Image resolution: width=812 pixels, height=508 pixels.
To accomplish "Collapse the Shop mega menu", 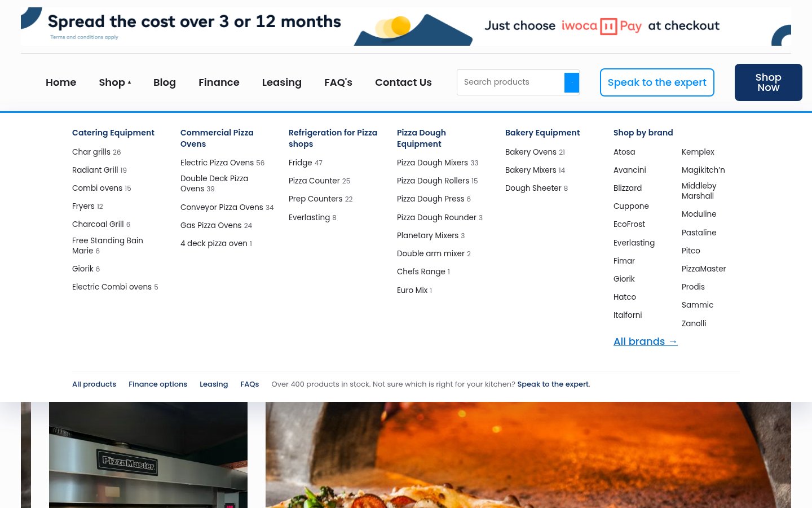I will click(x=115, y=82).
